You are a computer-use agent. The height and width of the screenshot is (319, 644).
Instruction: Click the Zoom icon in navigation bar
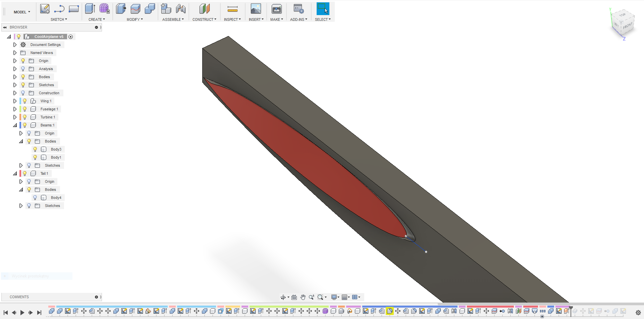coord(312,297)
